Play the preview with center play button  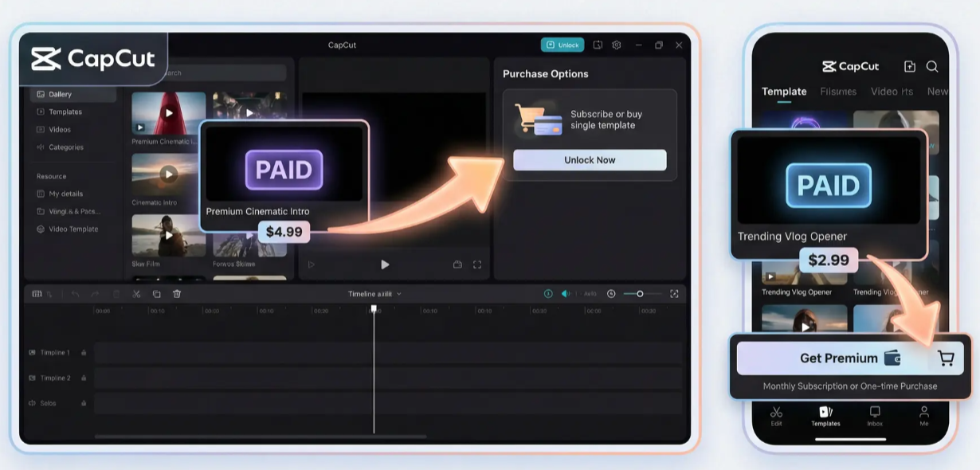tap(385, 264)
